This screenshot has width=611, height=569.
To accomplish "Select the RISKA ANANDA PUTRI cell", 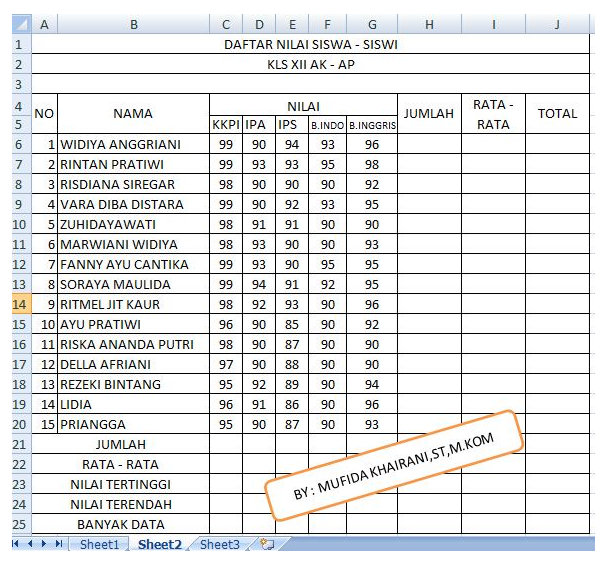I will point(133,344).
